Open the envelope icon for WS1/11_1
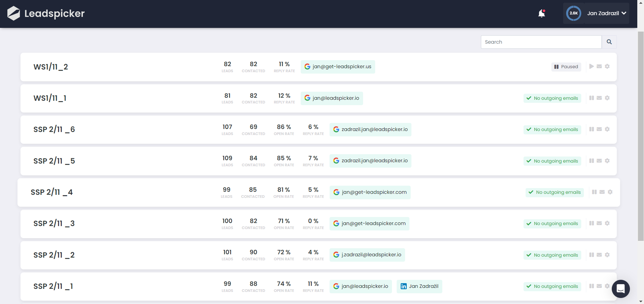 pos(599,98)
